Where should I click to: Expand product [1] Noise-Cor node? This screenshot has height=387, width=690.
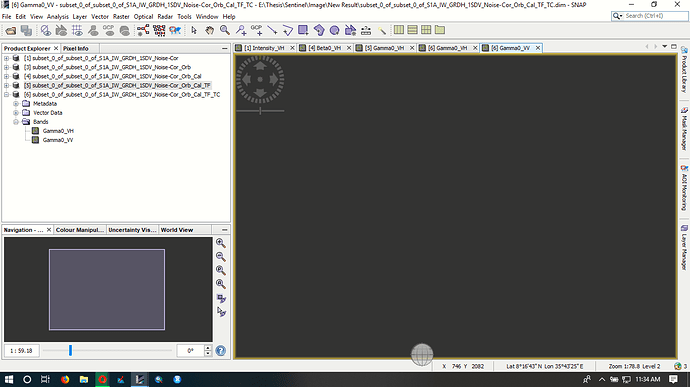[7, 58]
